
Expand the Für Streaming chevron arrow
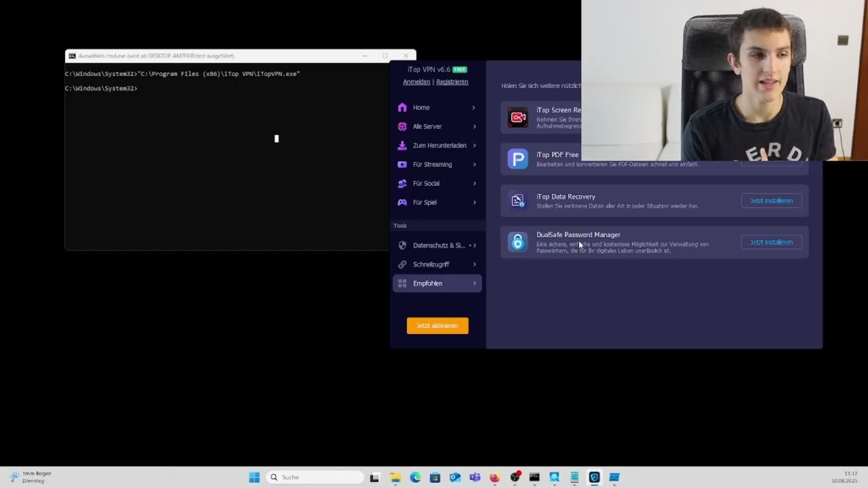pos(474,164)
